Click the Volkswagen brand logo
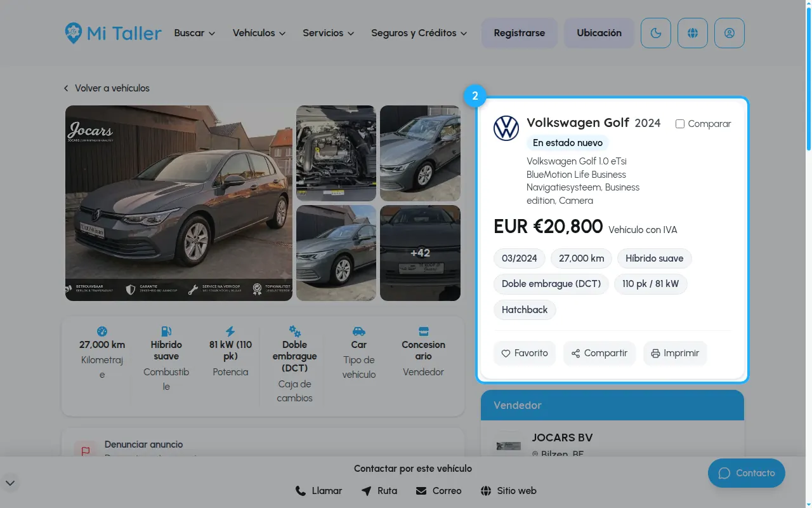Viewport: 812px width, 508px height. tap(506, 128)
